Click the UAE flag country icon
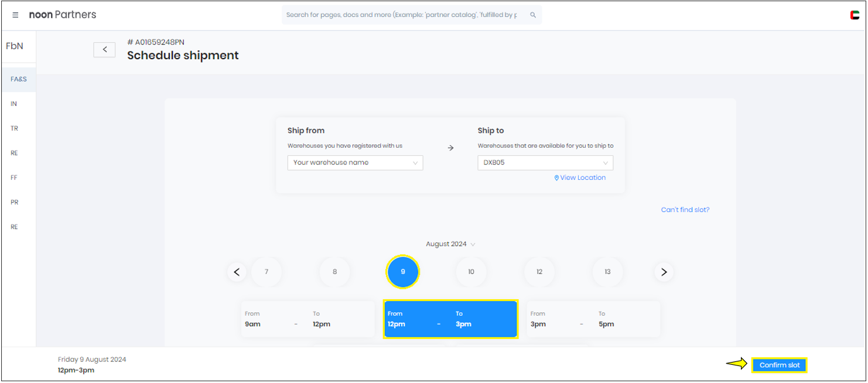This screenshot has height=383, width=868. [855, 15]
